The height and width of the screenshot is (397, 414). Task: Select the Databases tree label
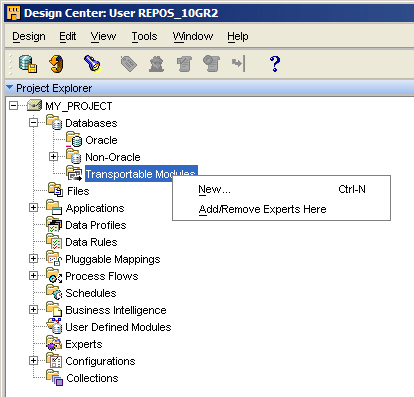91,123
